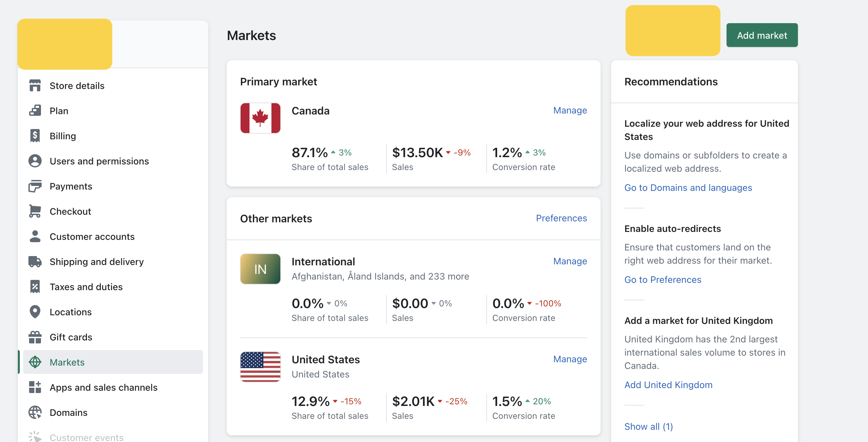Select Taxes and duties in sidebar
This screenshot has height=442, width=868.
click(x=86, y=287)
